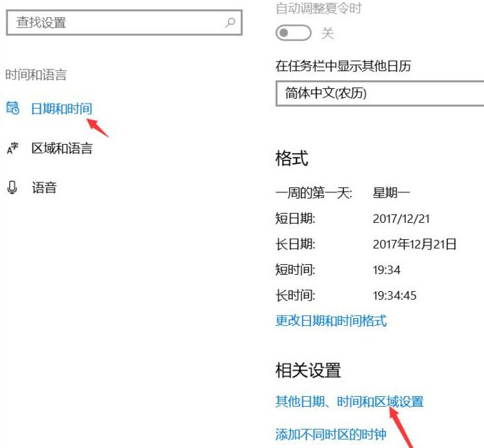The width and height of the screenshot is (484, 448).
Task: Click the microphone icon beside 语音
Action: tap(12, 188)
